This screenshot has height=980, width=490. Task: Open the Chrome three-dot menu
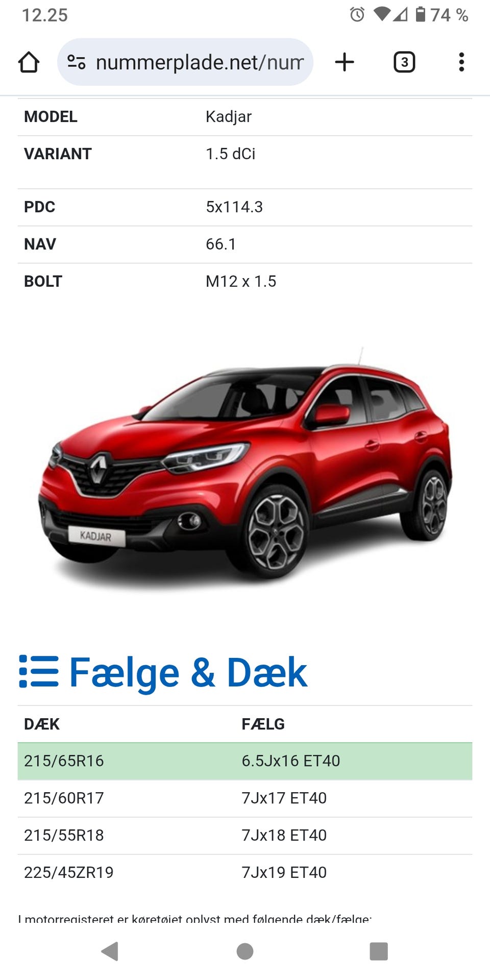click(461, 62)
